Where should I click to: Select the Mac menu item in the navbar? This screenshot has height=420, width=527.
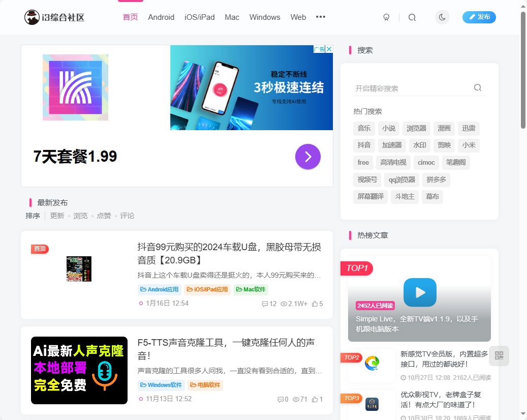(x=232, y=17)
